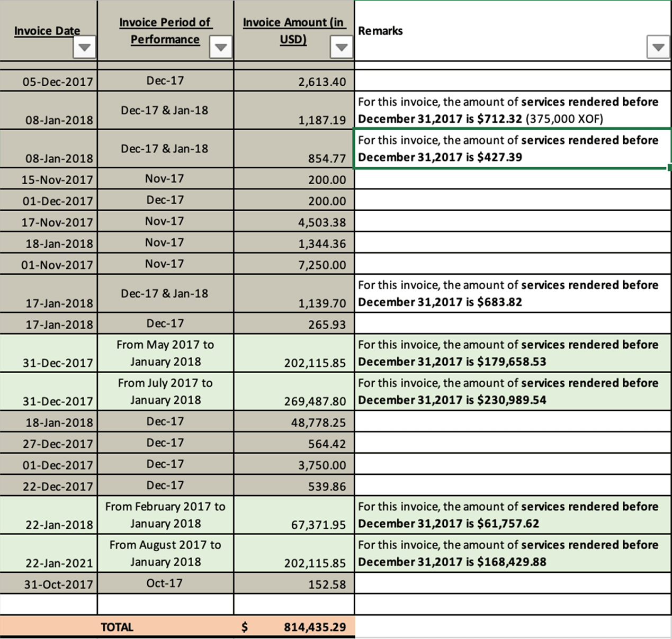Select the amount cell 269,487.80

294,392
